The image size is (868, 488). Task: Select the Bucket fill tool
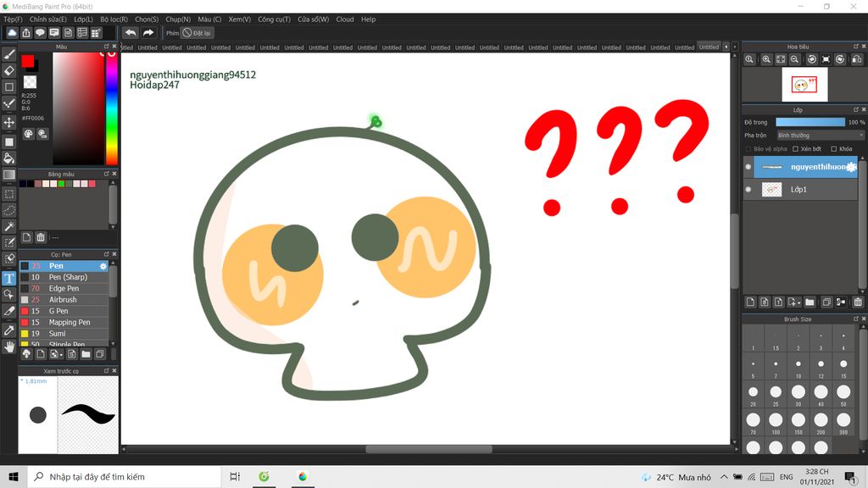click(x=8, y=158)
